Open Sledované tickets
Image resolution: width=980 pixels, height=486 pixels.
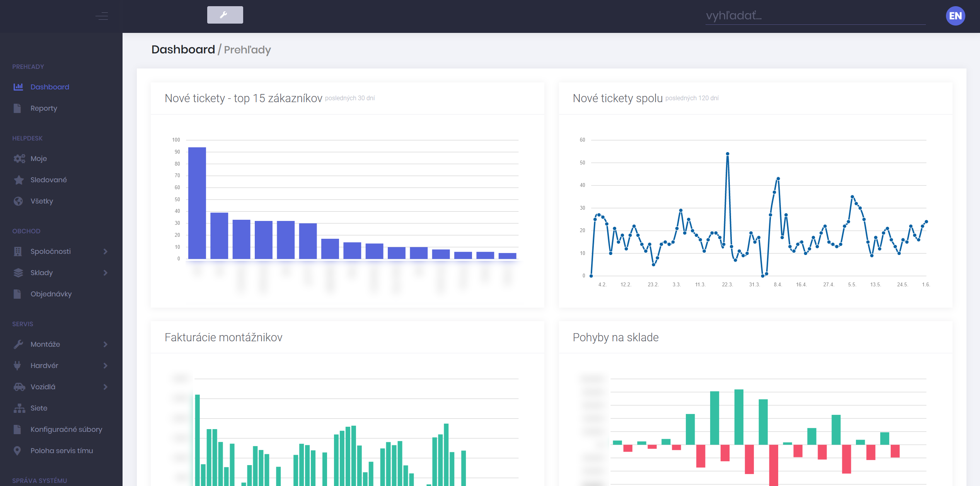49,180
